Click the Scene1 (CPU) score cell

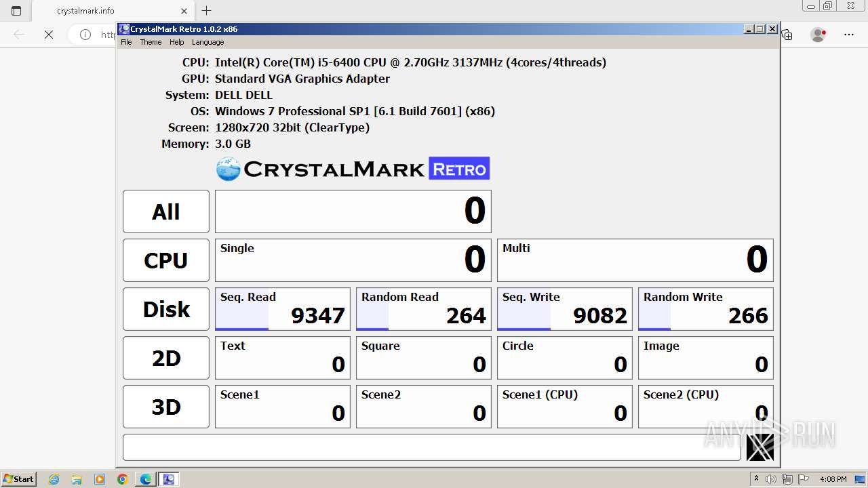(565, 407)
